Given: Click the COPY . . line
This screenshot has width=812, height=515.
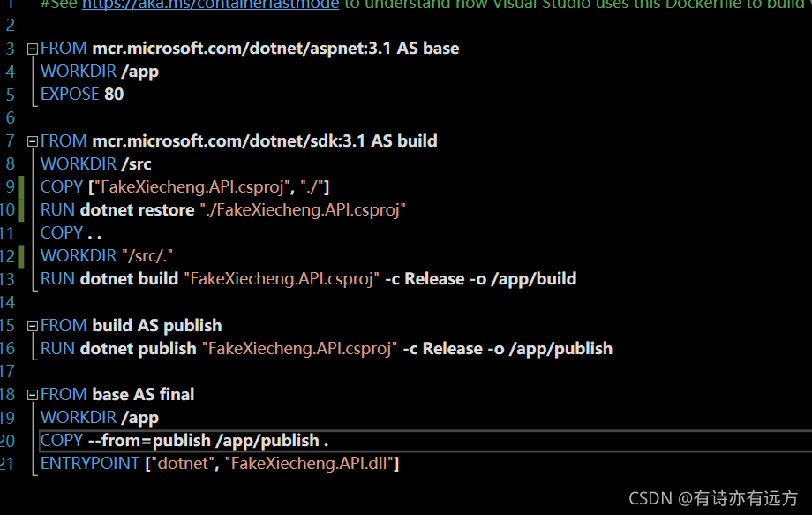Looking at the screenshot, I should click(x=71, y=232).
